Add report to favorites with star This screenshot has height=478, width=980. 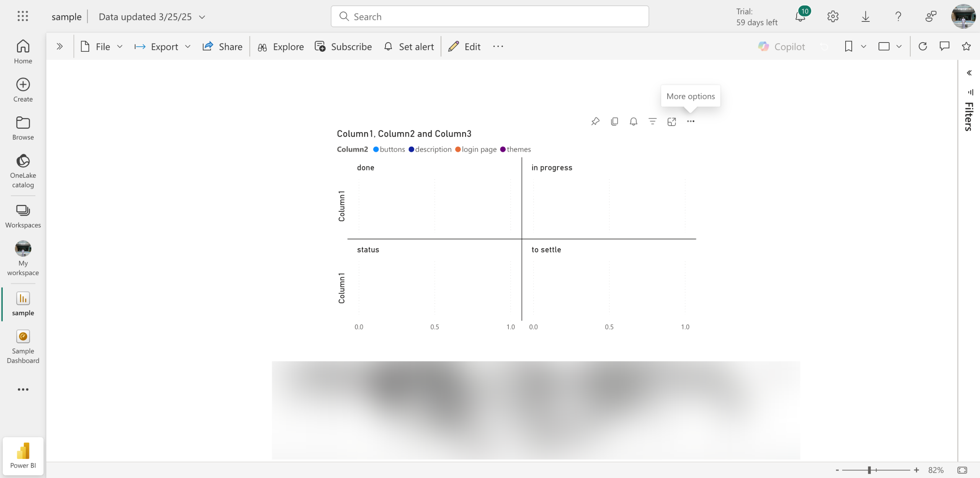pos(966,47)
